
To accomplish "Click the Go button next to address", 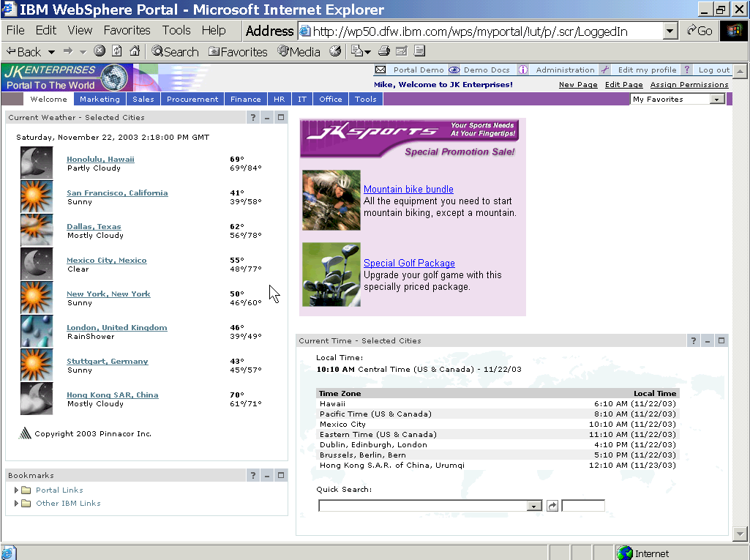I will [x=700, y=31].
